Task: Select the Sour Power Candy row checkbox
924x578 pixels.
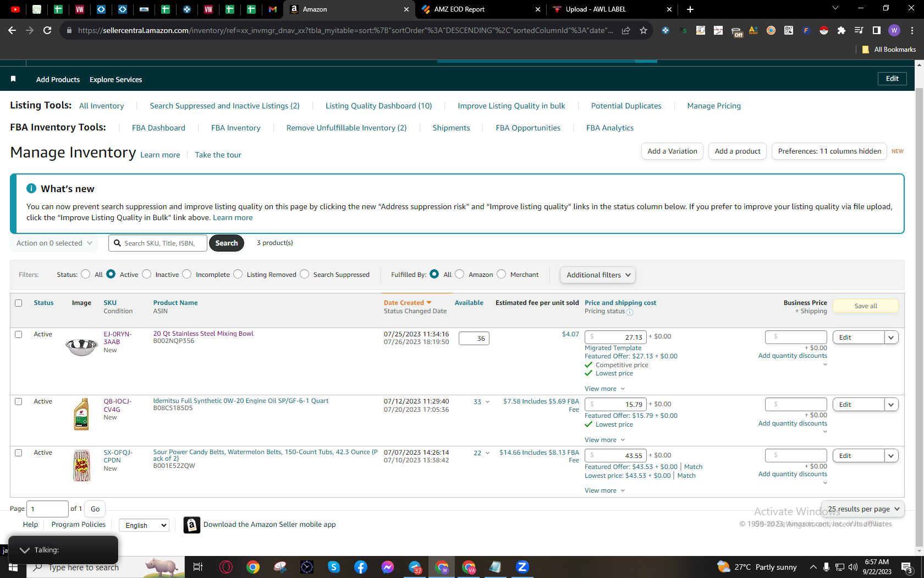Action: pyautogui.click(x=19, y=452)
